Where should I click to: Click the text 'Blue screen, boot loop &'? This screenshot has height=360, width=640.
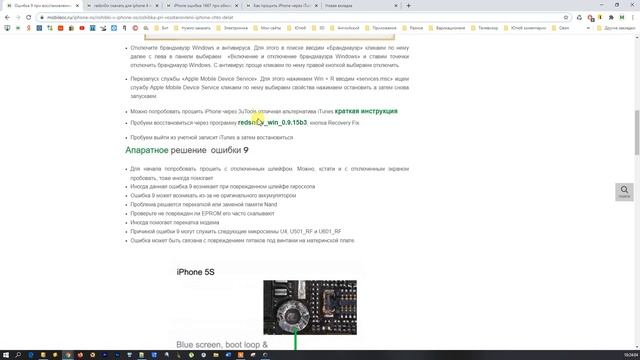pos(222,344)
